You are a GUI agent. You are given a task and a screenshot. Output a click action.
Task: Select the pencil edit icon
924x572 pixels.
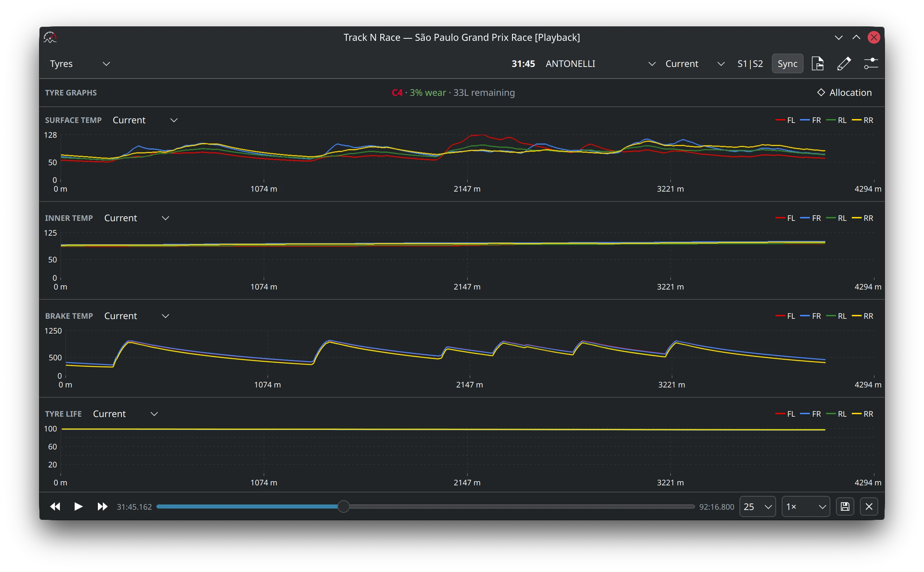coord(844,63)
